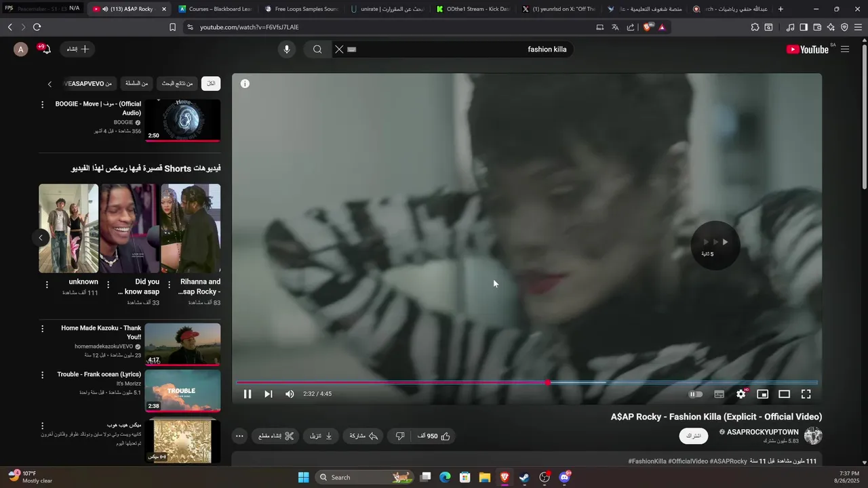Select the 'من السلسلة' filter chip
Screen dimensions: 868x488
pyautogui.click(x=136, y=83)
